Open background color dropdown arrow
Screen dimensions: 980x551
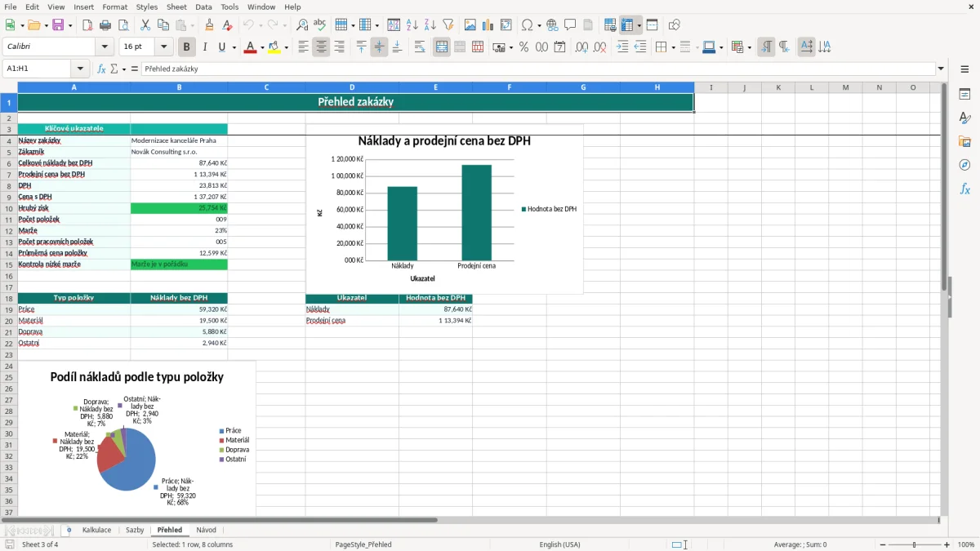tap(286, 47)
